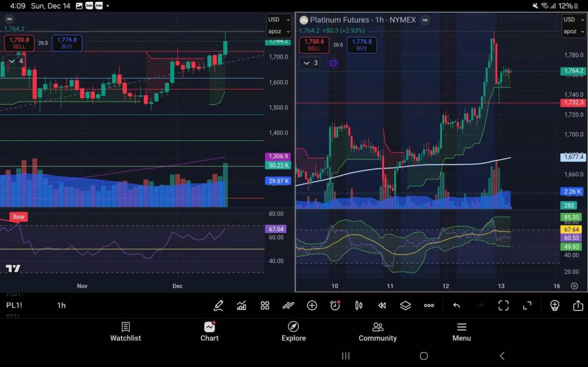
Task: Toggle fullscreen mode with bracket icon
Action: pos(504,306)
